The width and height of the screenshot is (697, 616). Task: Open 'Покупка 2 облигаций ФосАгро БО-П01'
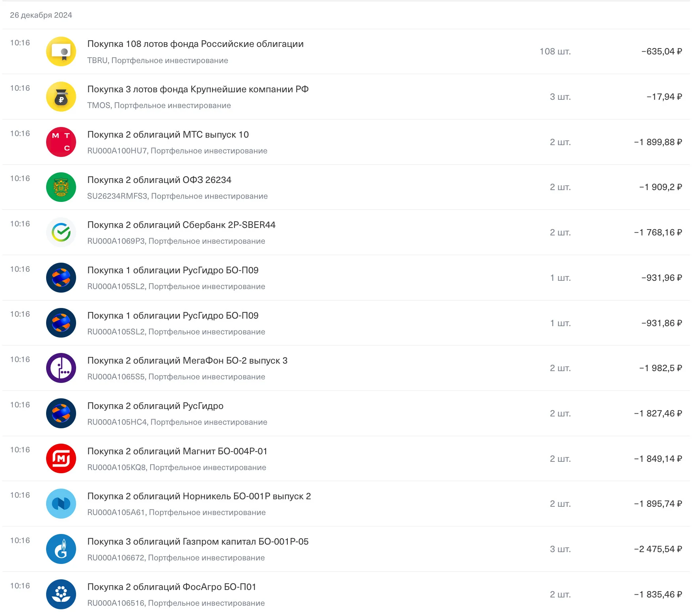[x=172, y=587]
